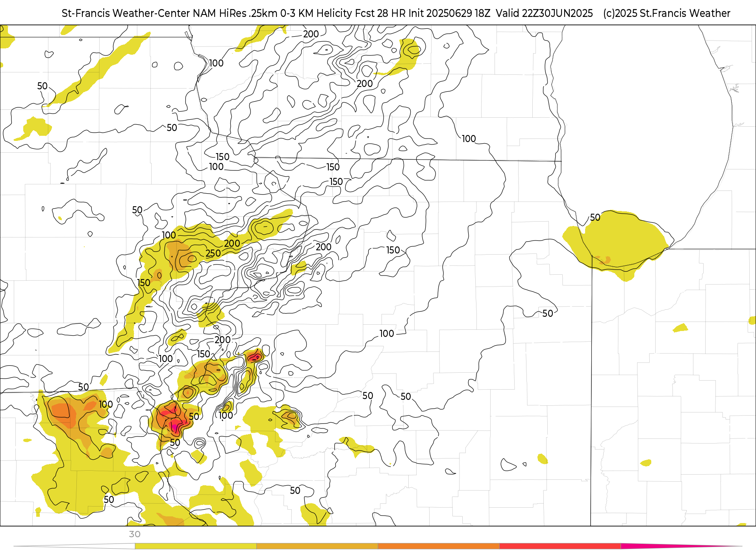Click the gold segment of the color bar
Screen dimensions: 756x551
point(317,546)
